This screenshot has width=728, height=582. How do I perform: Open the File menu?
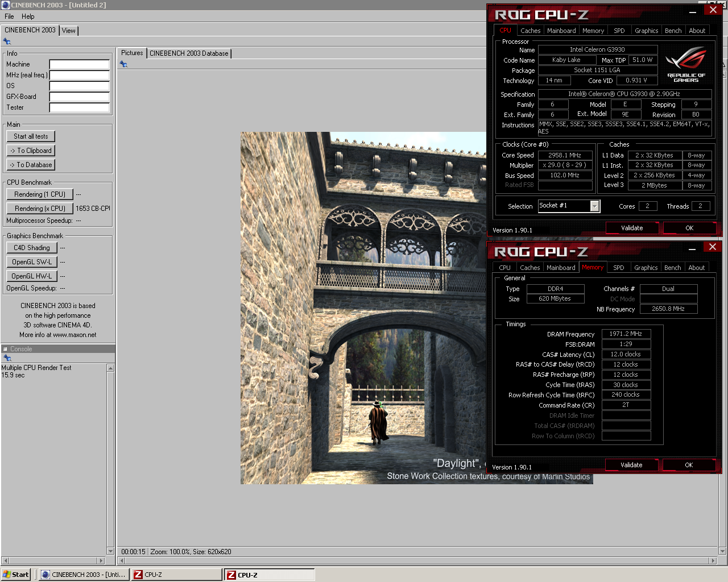(9, 16)
